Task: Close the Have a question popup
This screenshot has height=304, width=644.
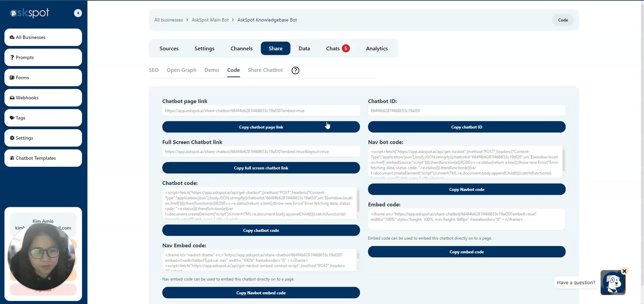Action: click(x=625, y=271)
